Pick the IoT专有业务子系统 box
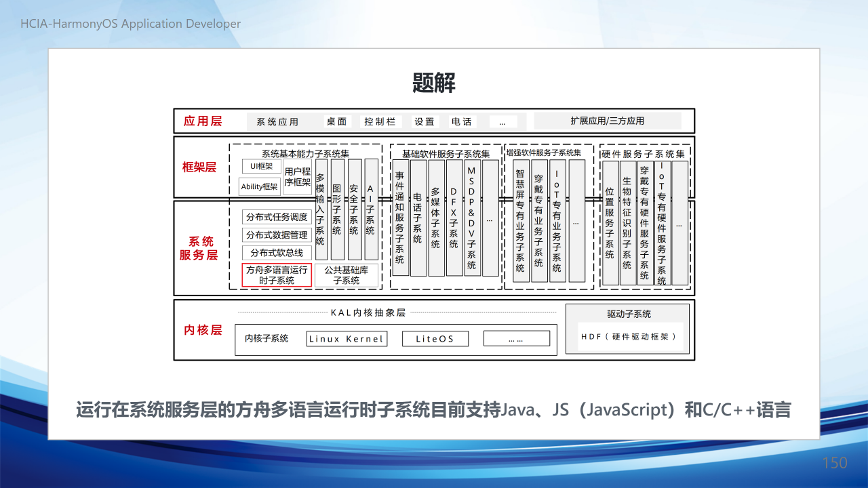This screenshot has width=868, height=488. tap(557, 221)
